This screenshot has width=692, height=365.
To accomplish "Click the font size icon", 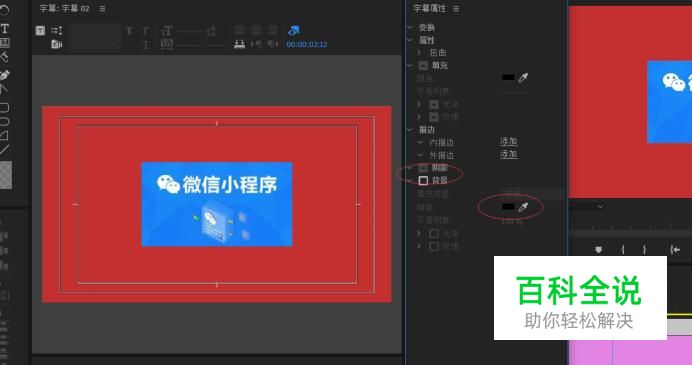I will coord(167,31).
